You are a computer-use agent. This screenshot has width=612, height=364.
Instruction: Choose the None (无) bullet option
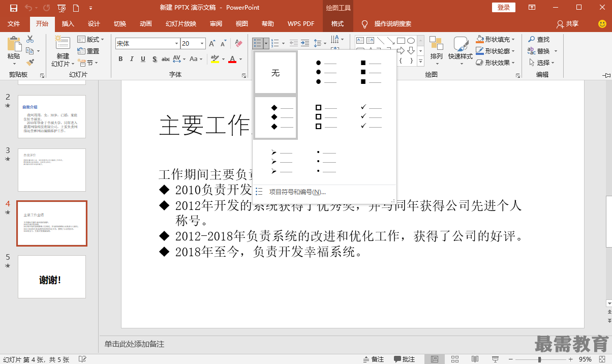click(x=276, y=73)
